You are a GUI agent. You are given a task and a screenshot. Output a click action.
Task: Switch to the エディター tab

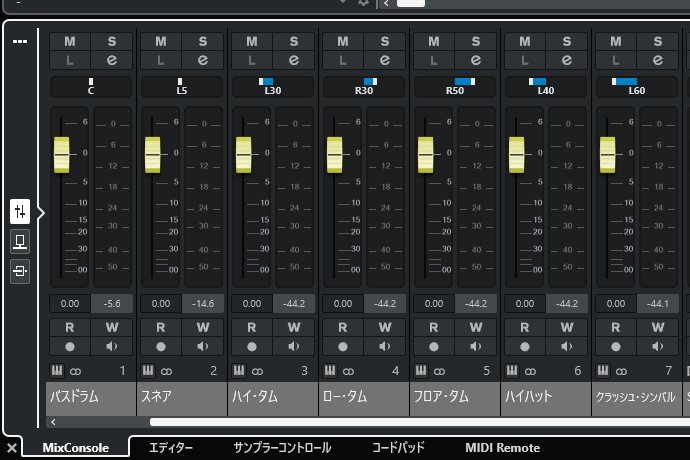[170, 448]
